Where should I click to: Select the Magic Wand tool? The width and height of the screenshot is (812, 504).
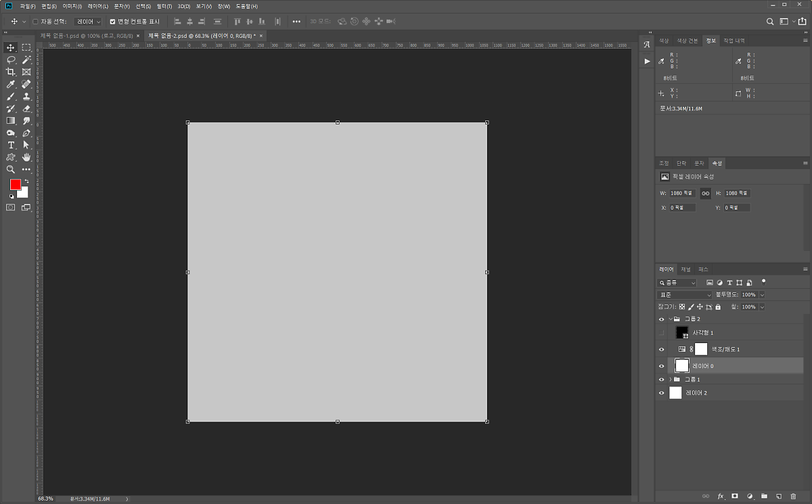[x=26, y=60]
